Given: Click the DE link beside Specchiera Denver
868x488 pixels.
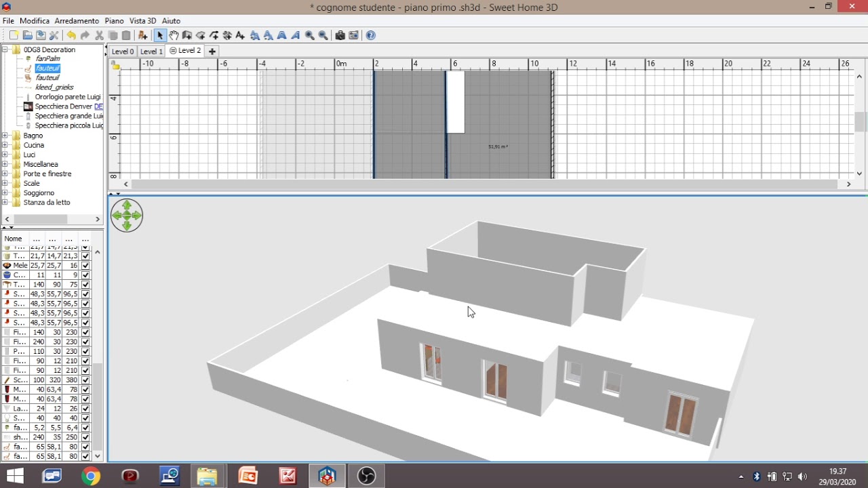Looking at the screenshot, I should pos(98,106).
